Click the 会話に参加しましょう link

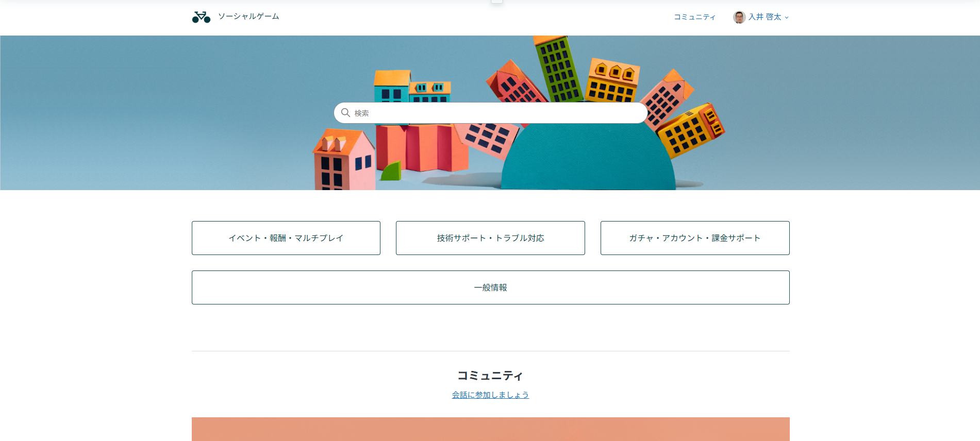(x=490, y=395)
